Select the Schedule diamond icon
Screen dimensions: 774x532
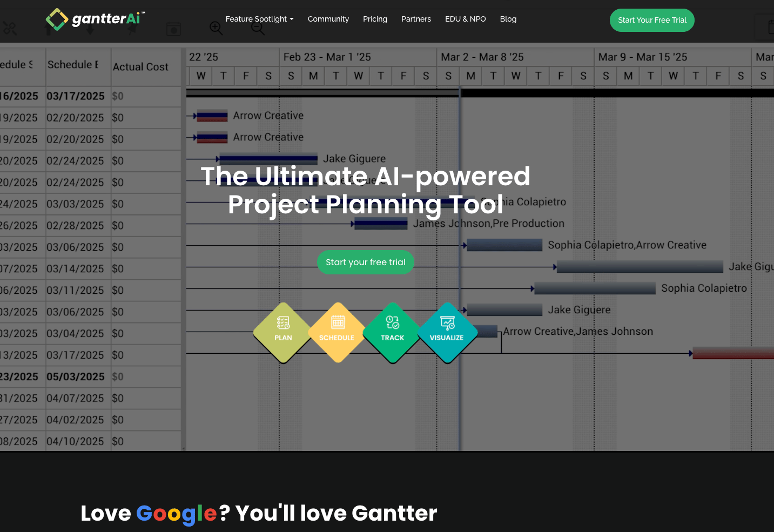tap(338, 333)
